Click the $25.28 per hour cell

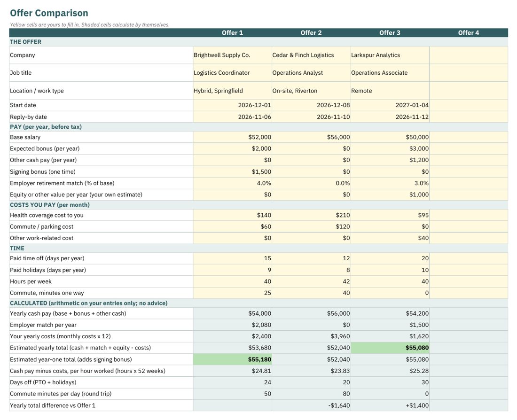390,371
